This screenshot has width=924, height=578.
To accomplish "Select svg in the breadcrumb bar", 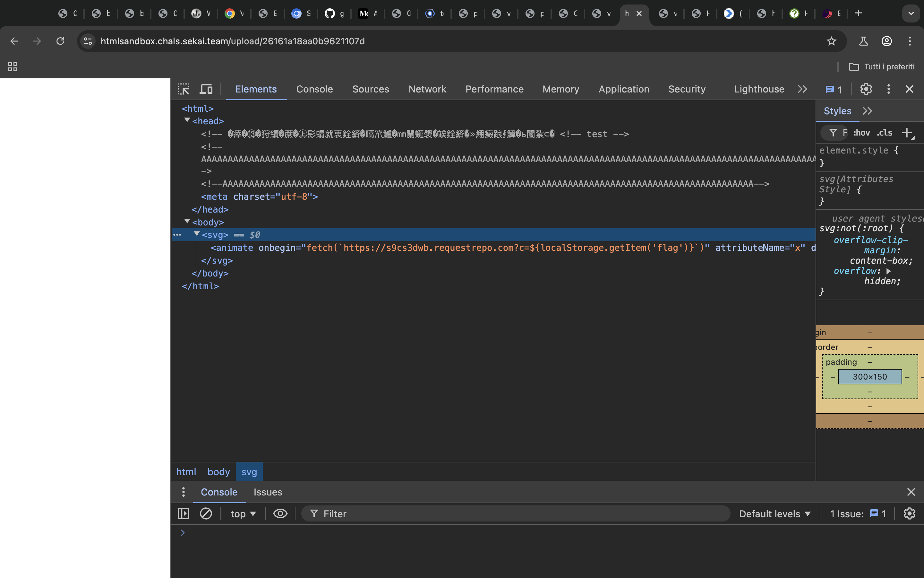I will click(x=249, y=472).
